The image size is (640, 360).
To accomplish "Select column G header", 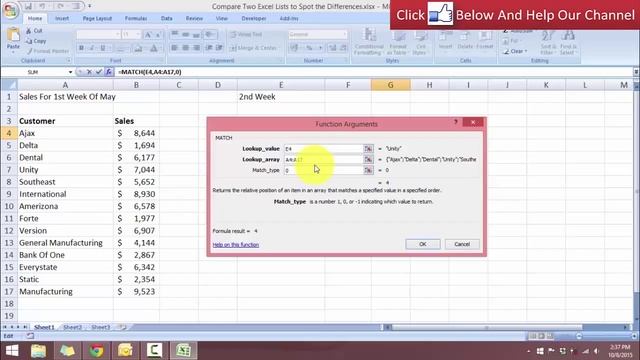I will click(390, 85).
